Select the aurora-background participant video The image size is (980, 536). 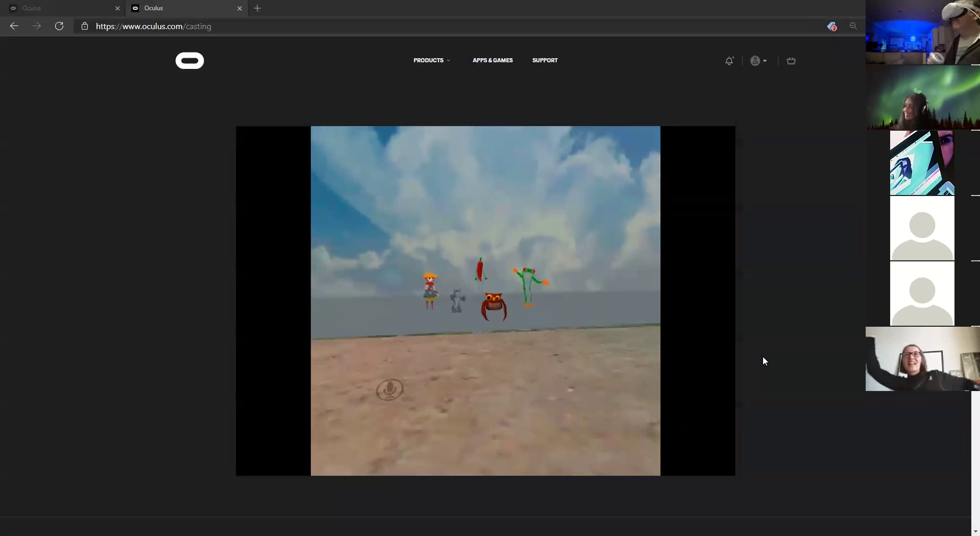pyautogui.click(x=922, y=98)
